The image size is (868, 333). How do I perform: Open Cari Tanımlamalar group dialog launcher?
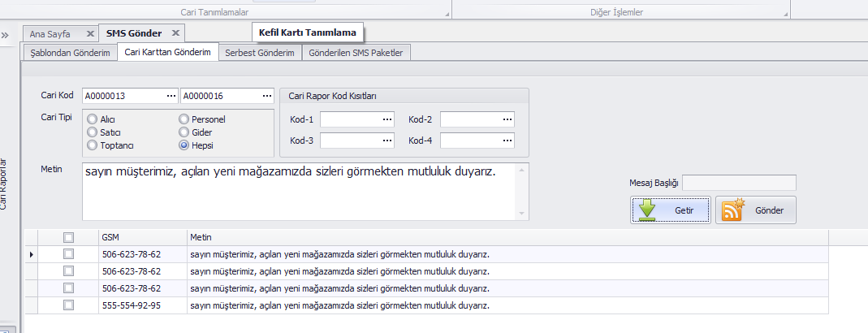[446, 14]
